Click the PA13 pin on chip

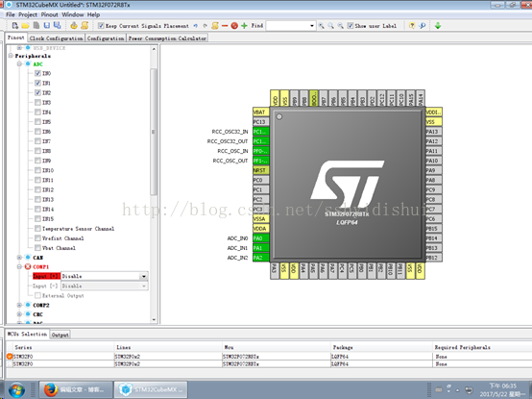[x=434, y=132]
